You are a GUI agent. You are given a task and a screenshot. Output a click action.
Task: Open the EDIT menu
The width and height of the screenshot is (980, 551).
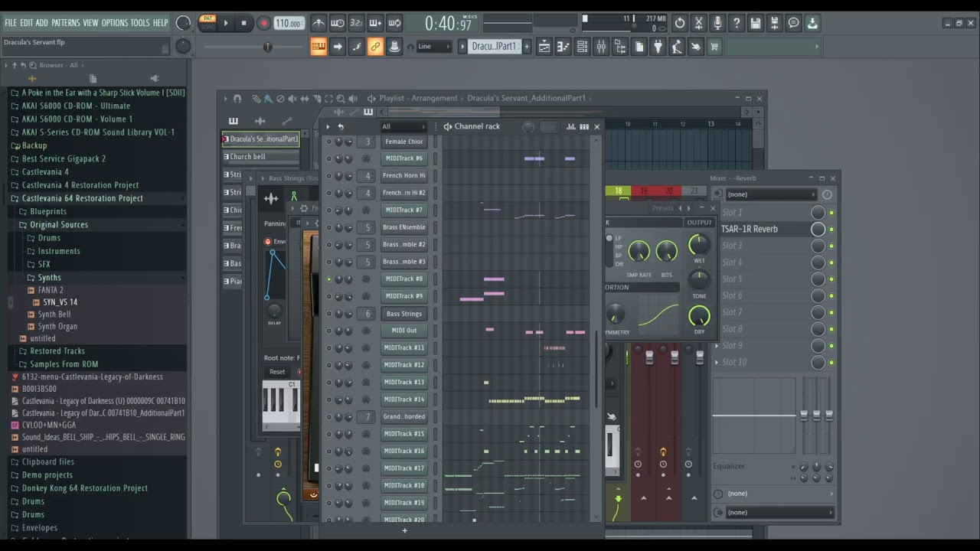point(26,23)
